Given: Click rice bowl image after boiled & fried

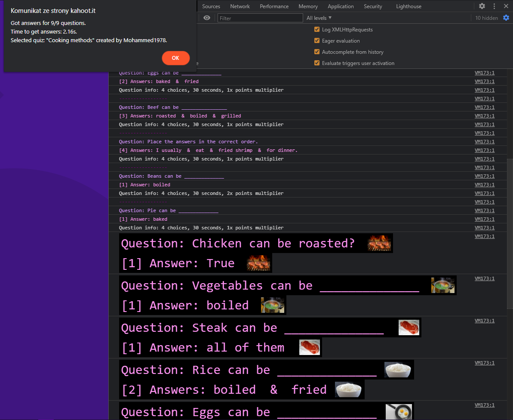Looking at the screenshot, I should [348, 389].
